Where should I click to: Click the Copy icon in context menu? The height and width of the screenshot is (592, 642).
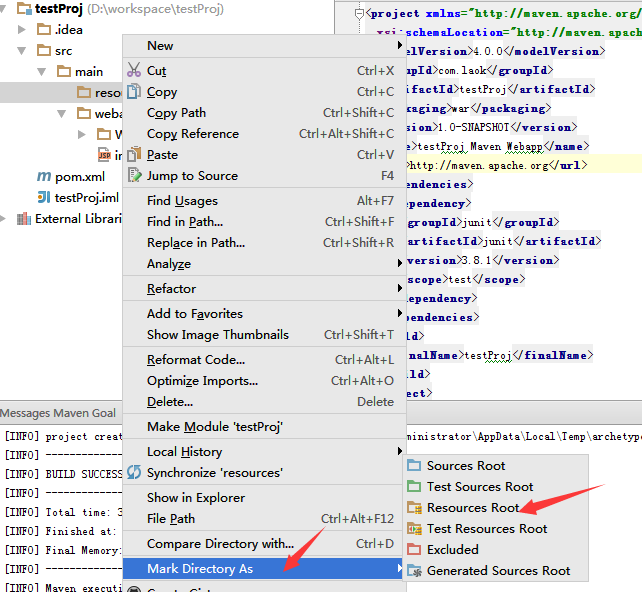tap(135, 92)
